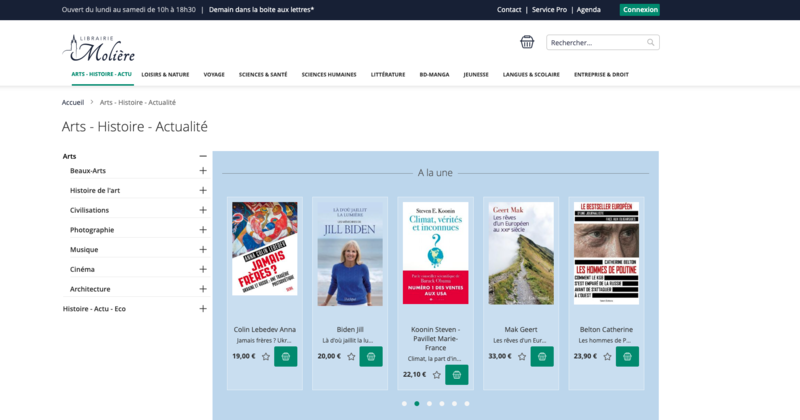800x420 pixels.
Task: Add Jamais frères to basket
Action: [x=286, y=356]
